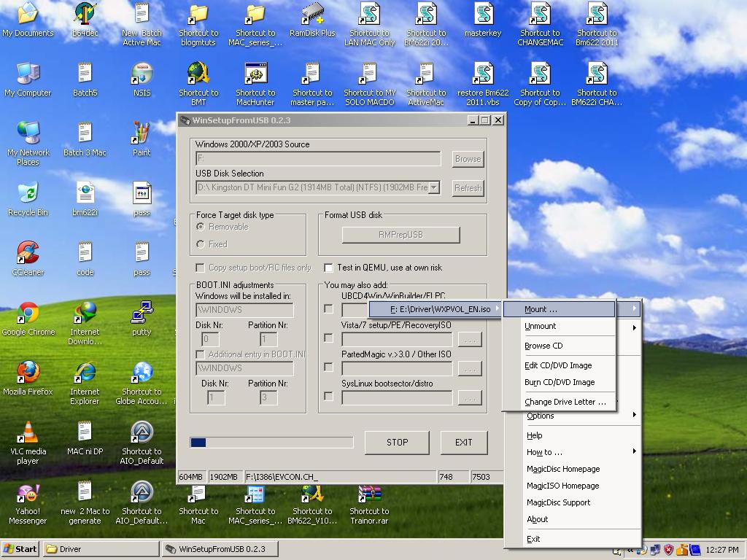
Task: Open My Network Places icon
Action: point(28,144)
